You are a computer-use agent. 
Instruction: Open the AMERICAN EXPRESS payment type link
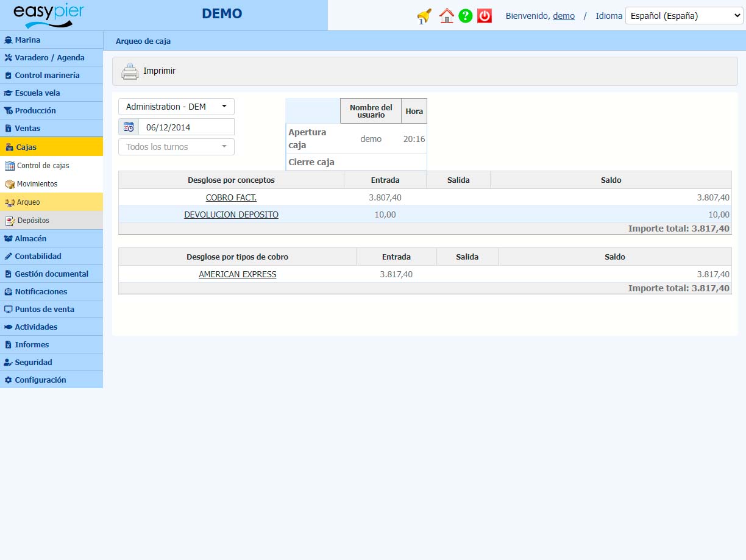click(237, 274)
